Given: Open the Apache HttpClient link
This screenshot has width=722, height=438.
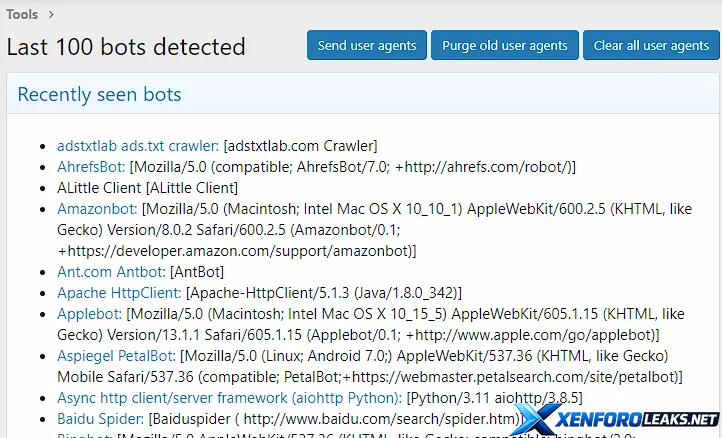Looking at the screenshot, I should coord(119,293).
